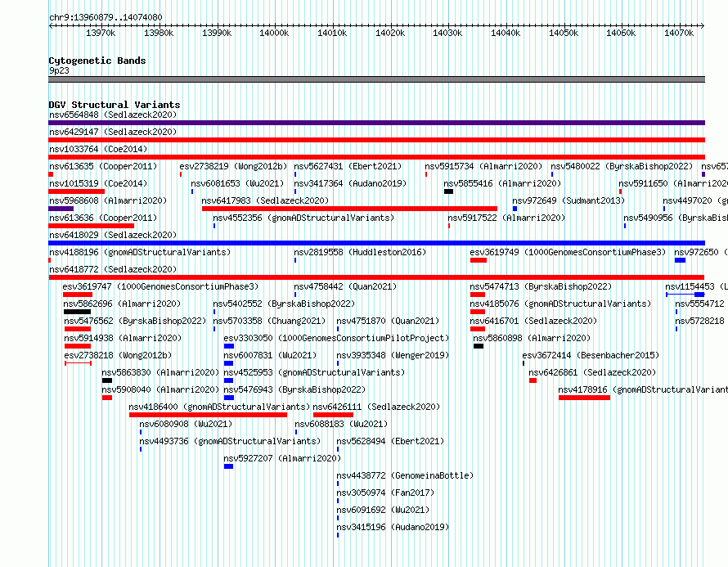Click purple bar under nsv5968608 (Almarri2020)

coord(61,209)
